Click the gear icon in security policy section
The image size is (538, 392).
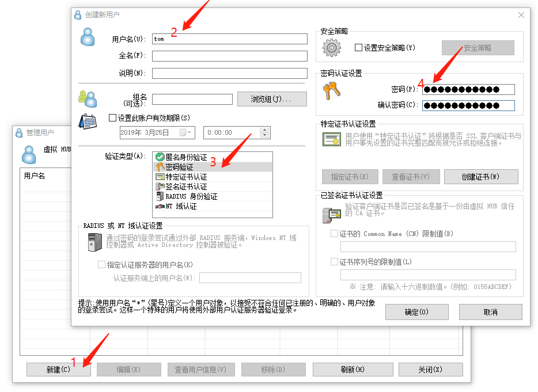(x=331, y=48)
